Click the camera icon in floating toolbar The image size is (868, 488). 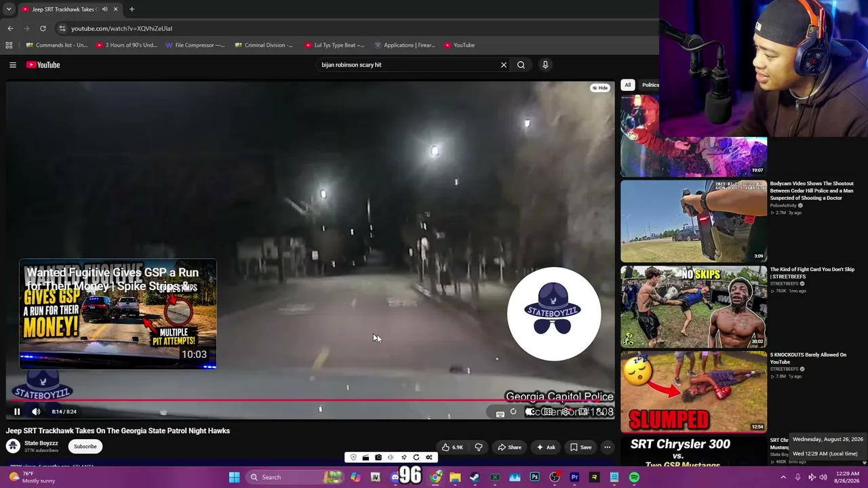[x=378, y=457]
